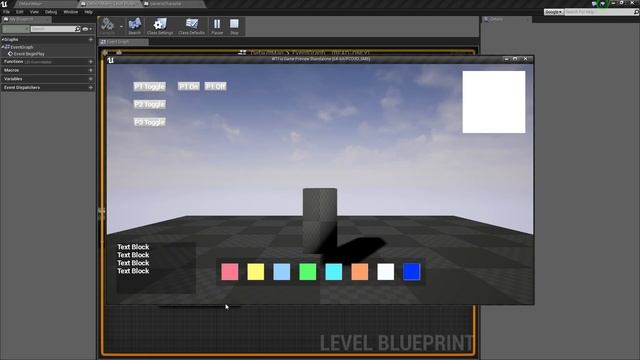640x360 pixels.
Task: Click the Compile blueprint toolbar icon
Action: 107,25
